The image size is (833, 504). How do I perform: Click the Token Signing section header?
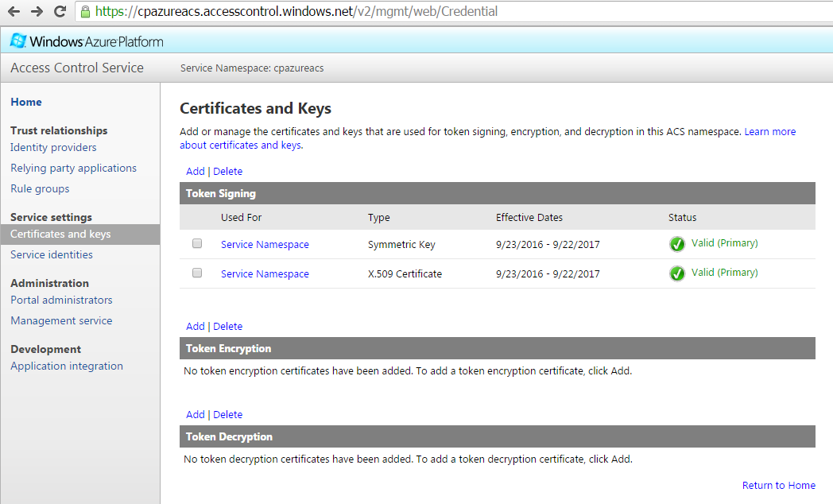498,193
